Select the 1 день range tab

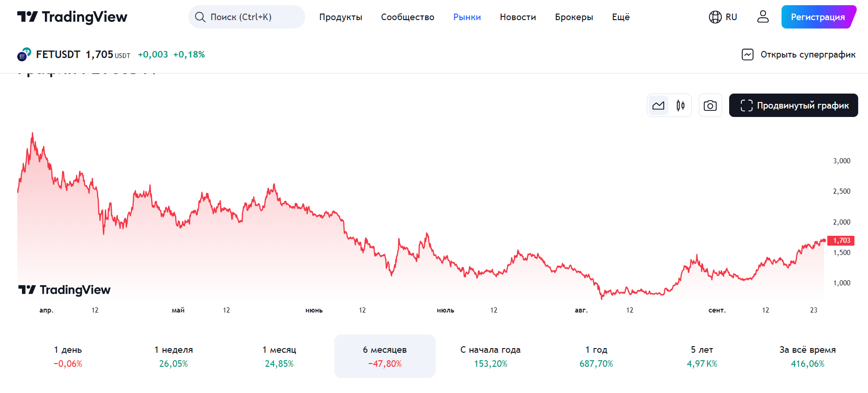[68, 356]
